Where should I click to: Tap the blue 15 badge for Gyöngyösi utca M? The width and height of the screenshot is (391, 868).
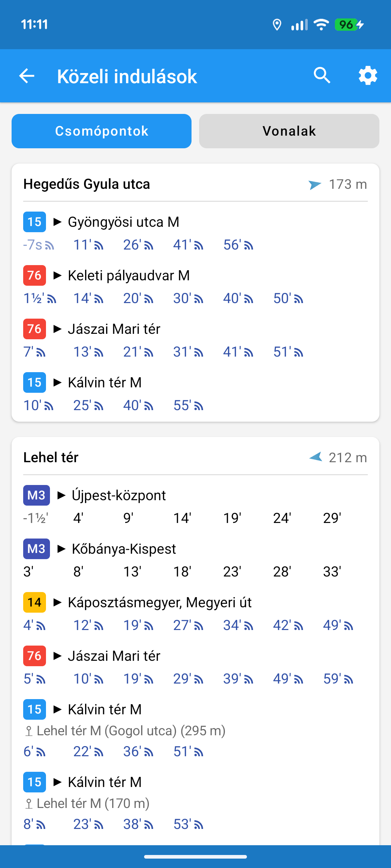[x=35, y=222]
